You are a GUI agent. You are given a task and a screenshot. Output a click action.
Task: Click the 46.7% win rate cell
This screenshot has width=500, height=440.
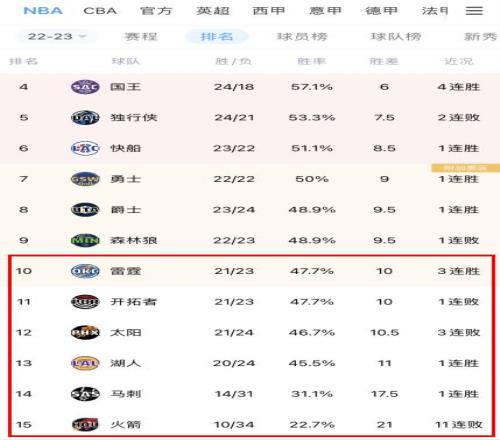[x=312, y=332]
